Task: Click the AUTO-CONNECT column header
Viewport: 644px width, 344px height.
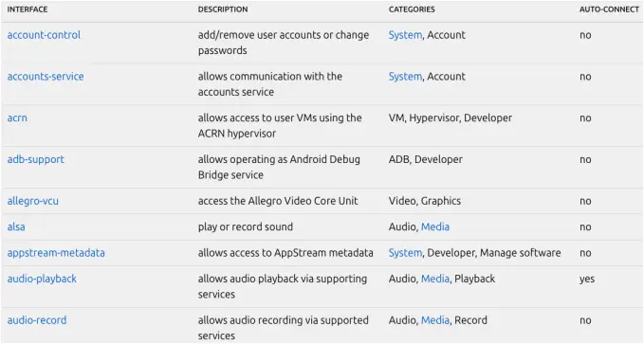Action: (x=609, y=9)
